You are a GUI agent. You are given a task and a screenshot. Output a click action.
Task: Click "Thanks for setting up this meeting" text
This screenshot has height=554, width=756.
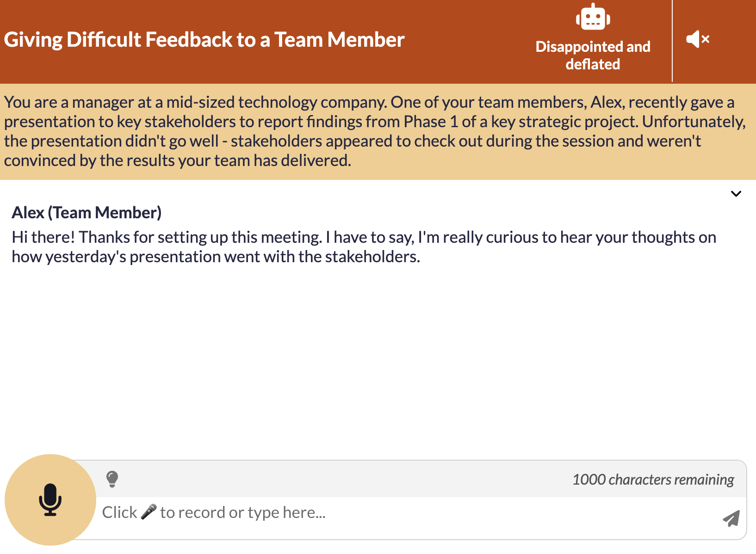200,237
